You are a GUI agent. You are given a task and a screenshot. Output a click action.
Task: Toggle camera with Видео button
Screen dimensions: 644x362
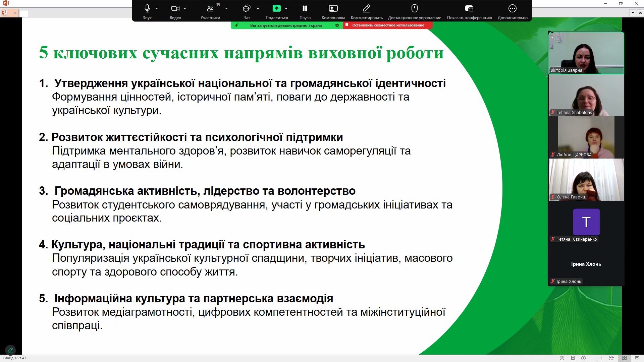[x=175, y=8]
